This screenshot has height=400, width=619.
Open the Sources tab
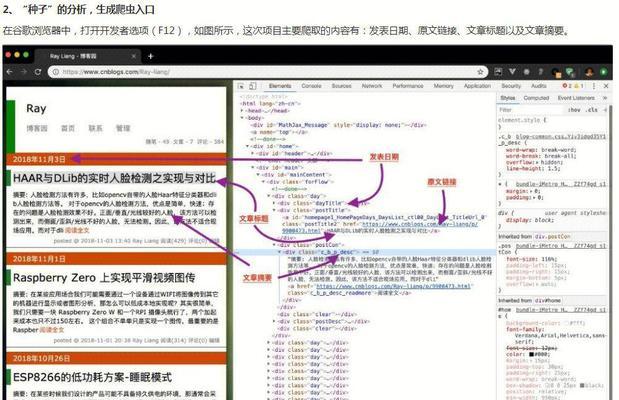(x=341, y=86)
